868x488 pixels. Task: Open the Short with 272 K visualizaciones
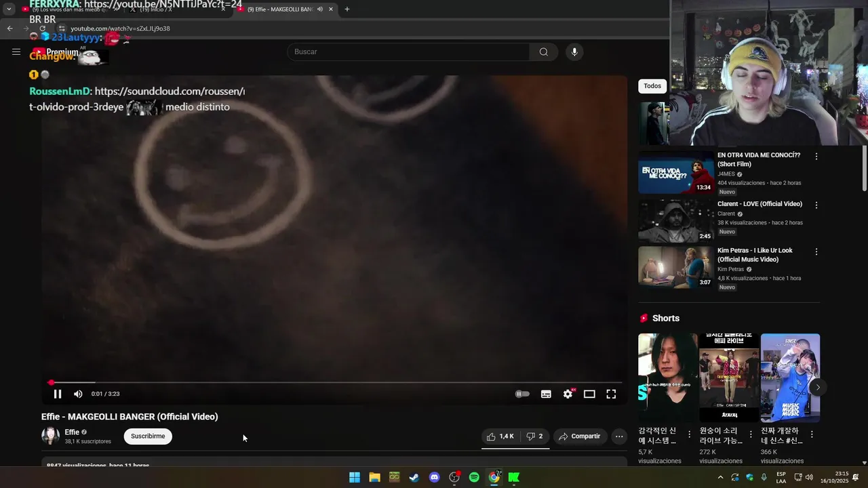729,378
